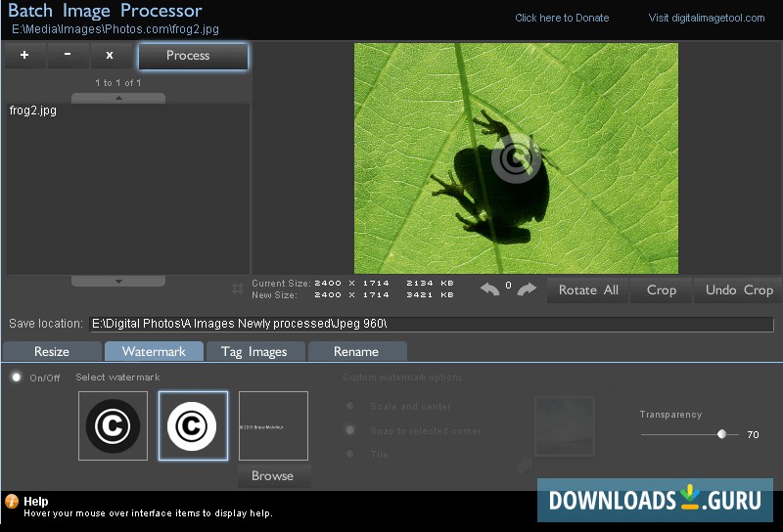The image size is (783, 532).
Task: Add images with the plus button
Action: point(24,55)
